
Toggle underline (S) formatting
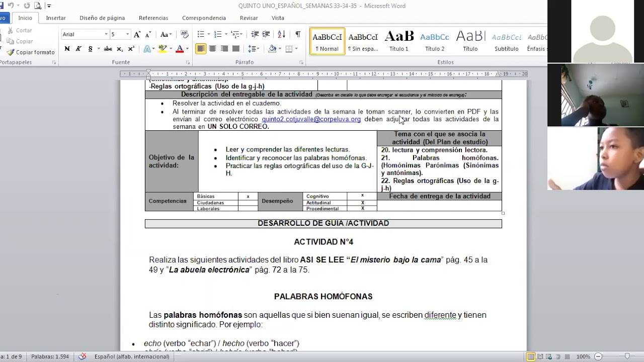[90, 49]
